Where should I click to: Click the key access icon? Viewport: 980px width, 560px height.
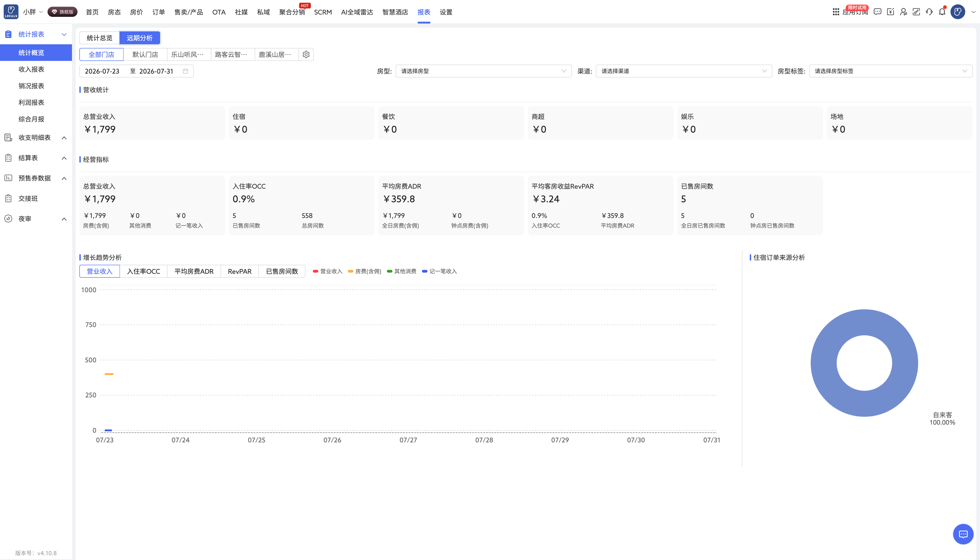coord(916,12)
